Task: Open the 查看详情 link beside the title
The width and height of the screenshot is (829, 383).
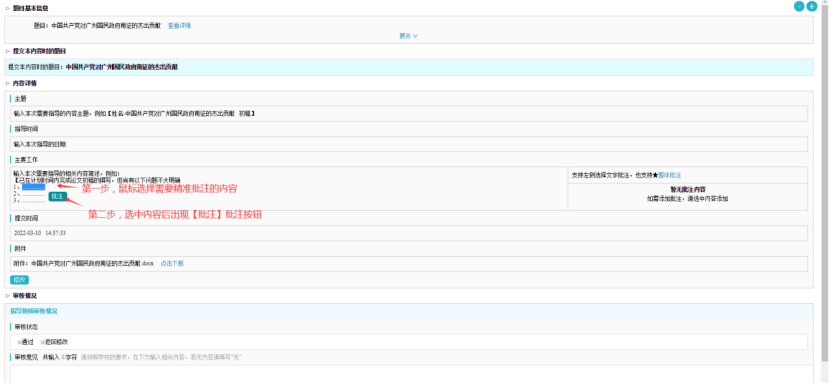Action: coord(179,25)
